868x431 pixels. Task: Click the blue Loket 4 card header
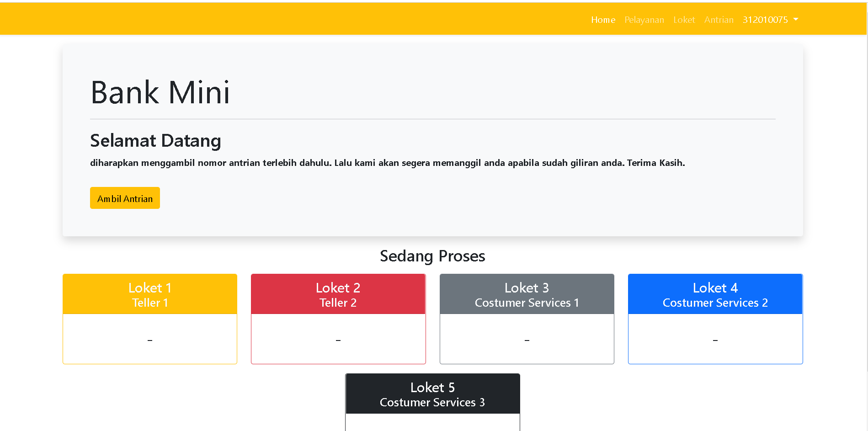pos(715,294)
